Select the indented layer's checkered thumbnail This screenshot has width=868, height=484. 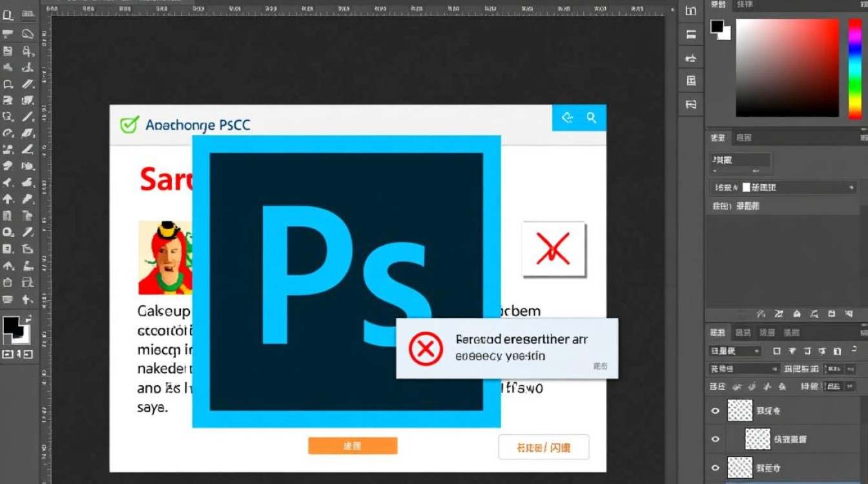[x=758, y=439]
